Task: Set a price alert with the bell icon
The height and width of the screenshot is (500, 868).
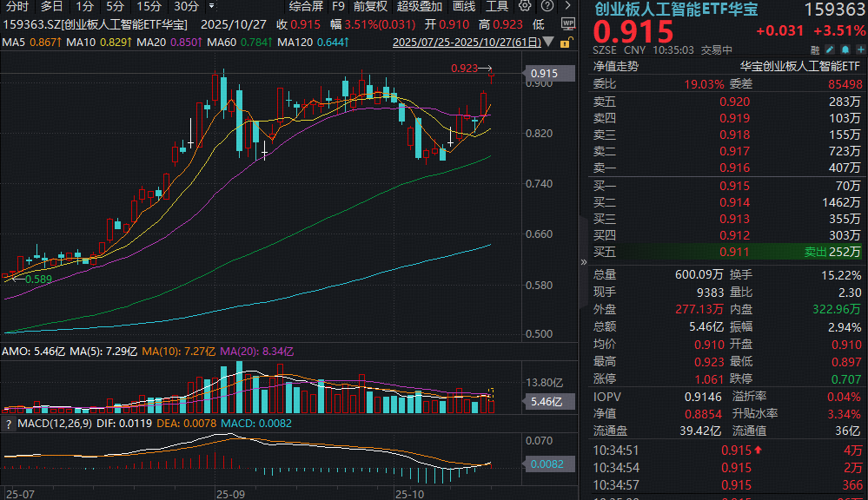Action: click(845, 49)
